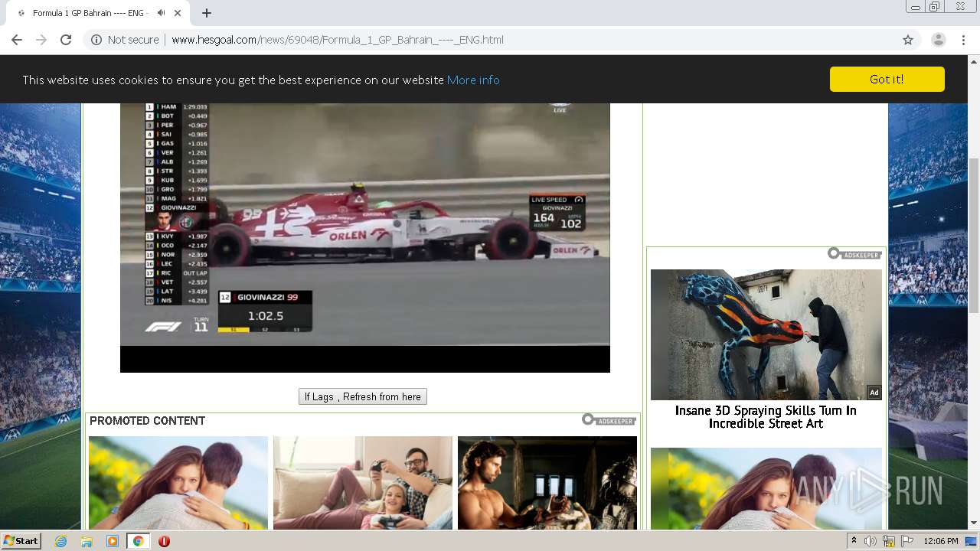Open the Chrome three-dot menu
The width and height of the screenshot is (980, 551).
click(963, 40)
